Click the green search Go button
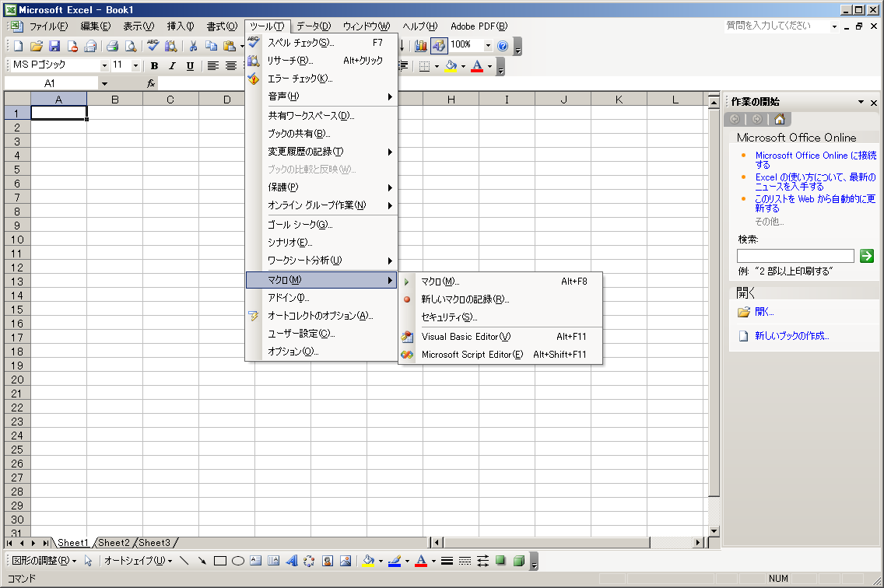This screenshot has width=884, height=588. tap(867, 255)
